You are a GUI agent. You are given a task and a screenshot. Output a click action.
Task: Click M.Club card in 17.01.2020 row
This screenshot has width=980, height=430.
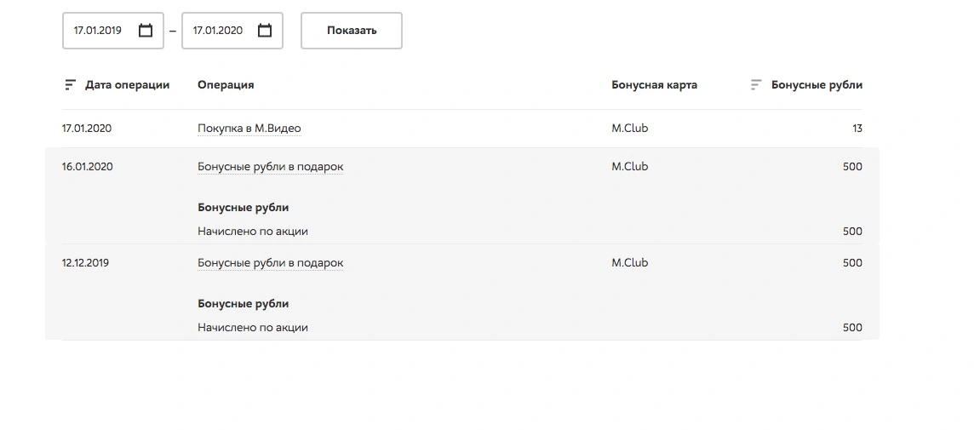[x=630, y=128]
